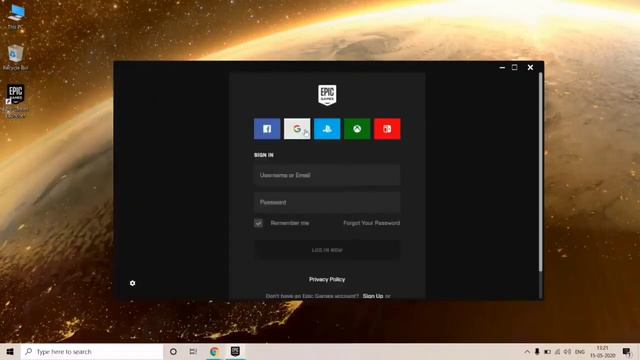Screen dimensions: 640x360
Task: Click the Log In Now button
Action: pyautogui.click(x=327, y=250)
